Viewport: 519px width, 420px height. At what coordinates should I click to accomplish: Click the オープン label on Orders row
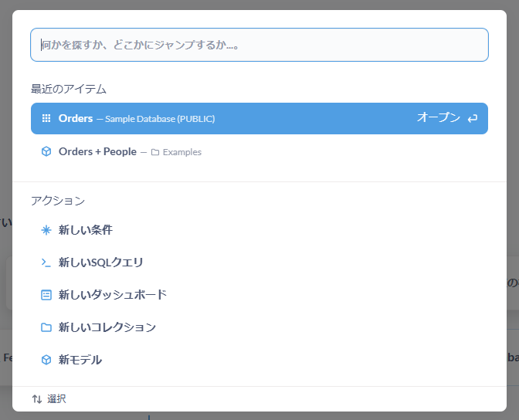click(438, 117)
